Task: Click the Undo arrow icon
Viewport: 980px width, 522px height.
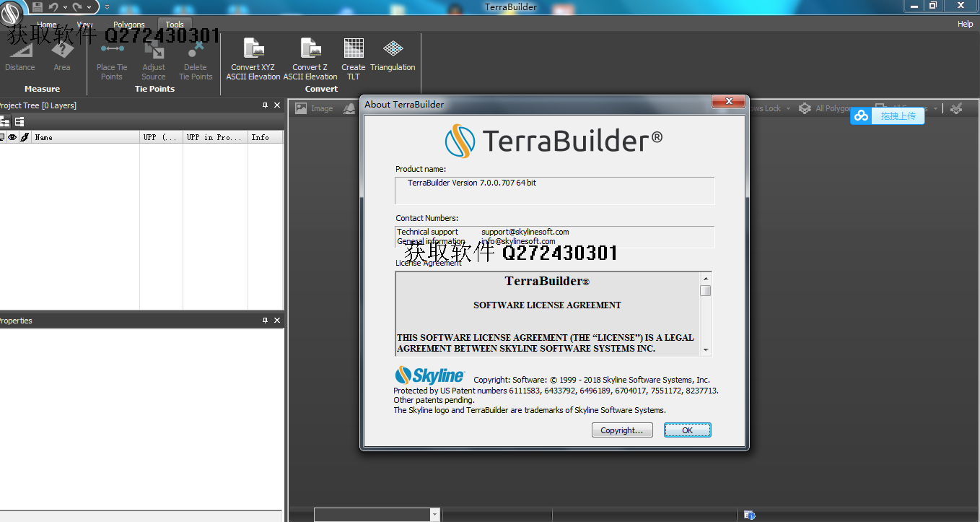Action: [53, 6]
